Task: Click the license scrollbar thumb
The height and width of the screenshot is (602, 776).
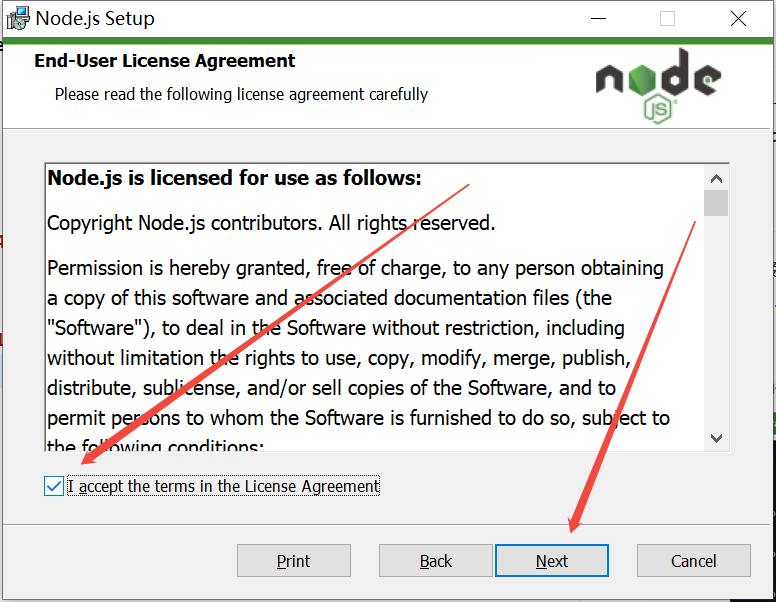Action: click(x=716, y=203)
